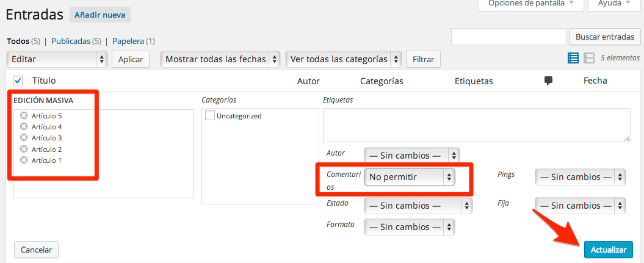Expand Opciones de pantalla tab
Viewport: 644px width, 263px height.
(x=531, y=4)
